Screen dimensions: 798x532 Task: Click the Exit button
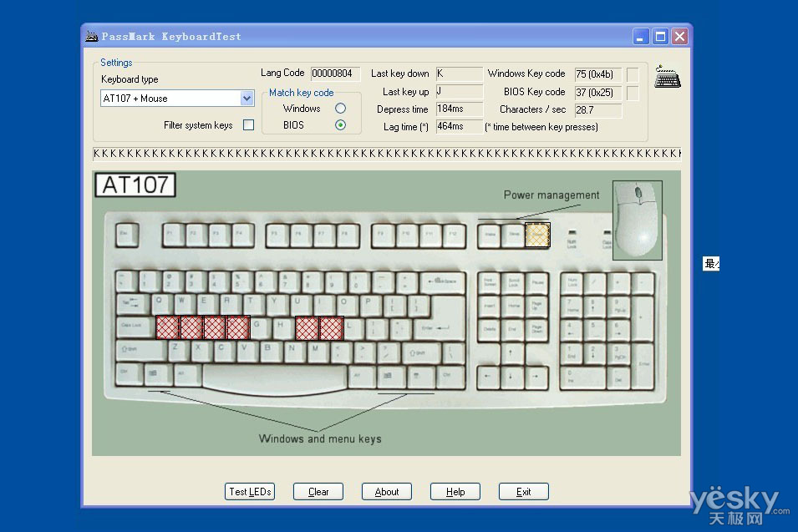point(524,492)
